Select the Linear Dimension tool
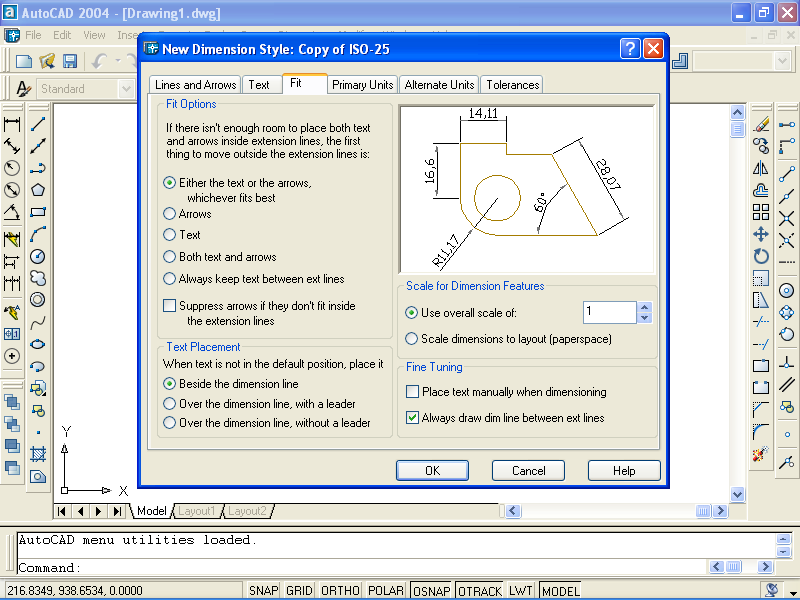The width and height of the screenshot is (800, 600). coord(12,124)
